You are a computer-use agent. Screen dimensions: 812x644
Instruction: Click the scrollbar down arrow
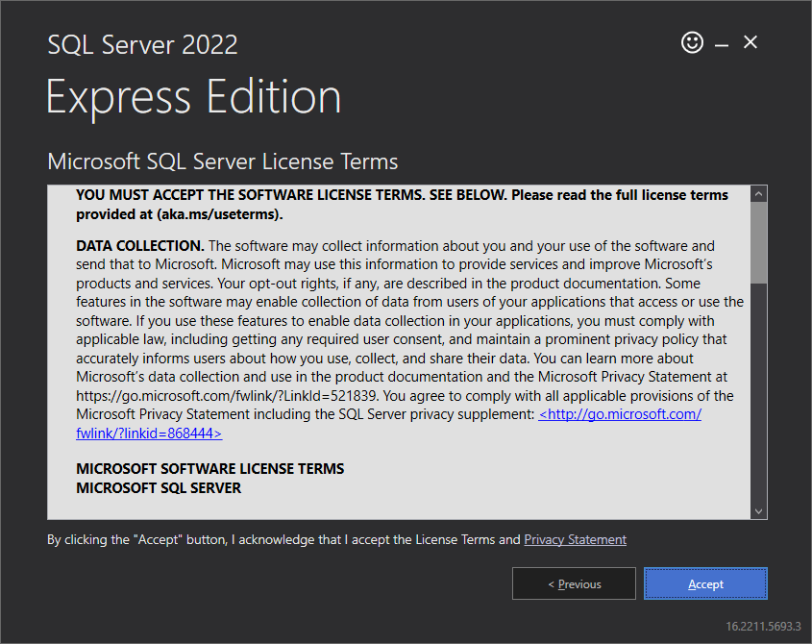coord(759,510)
